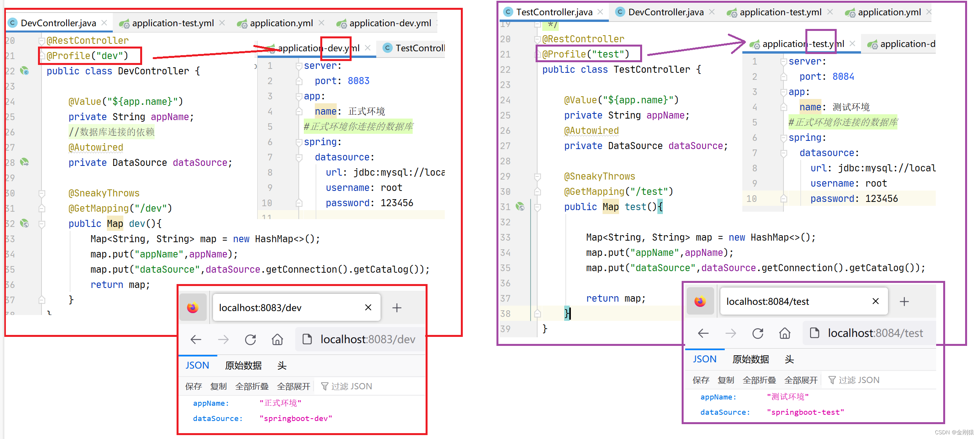
Task: Collapse spring section in application-test.yml
Action: tap(784, 138)
